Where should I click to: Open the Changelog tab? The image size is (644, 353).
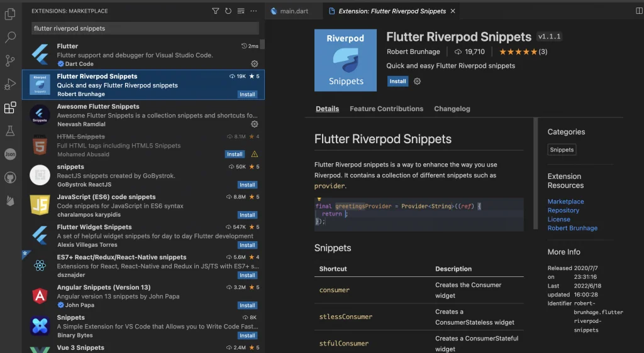pyautogui.click(x=452, y=109)
